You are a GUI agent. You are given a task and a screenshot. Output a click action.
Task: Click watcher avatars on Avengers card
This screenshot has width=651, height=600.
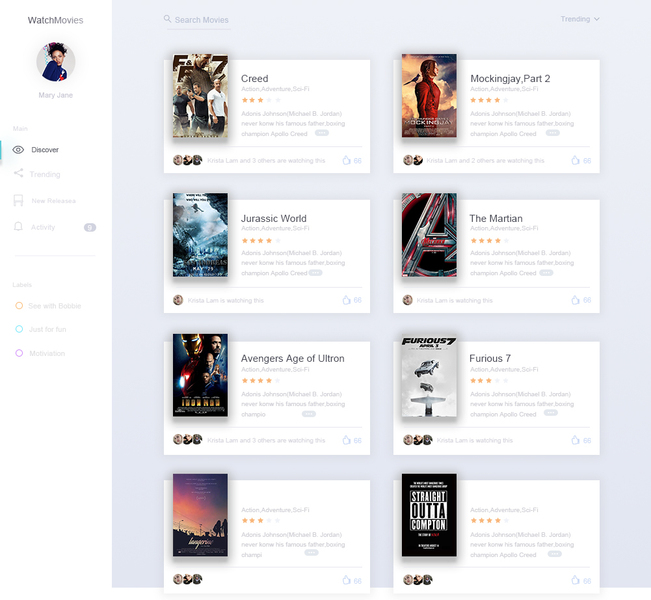coord(188,439)
